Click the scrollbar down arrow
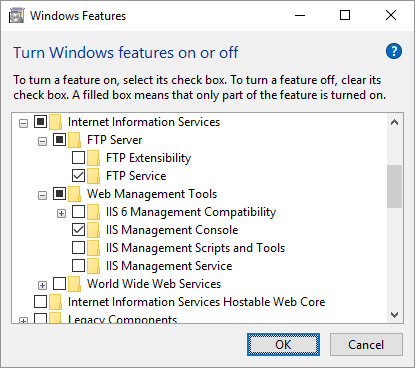415x368 pixels. 395,315
